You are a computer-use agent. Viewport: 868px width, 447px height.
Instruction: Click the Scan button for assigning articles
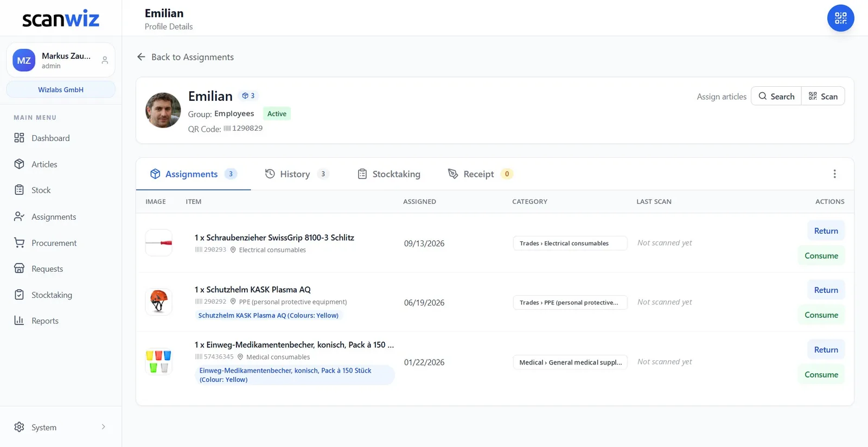point(823,96)
